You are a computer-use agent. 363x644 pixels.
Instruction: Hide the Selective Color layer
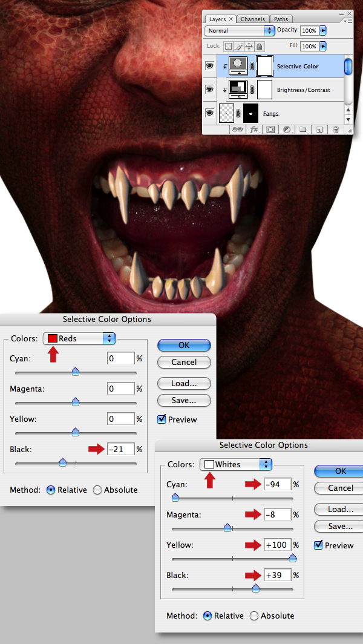pos(210,66)
